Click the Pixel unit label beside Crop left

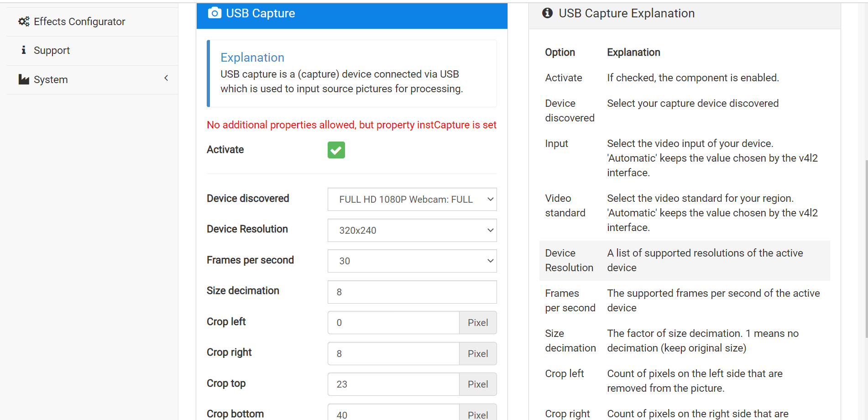click(477, 322)
